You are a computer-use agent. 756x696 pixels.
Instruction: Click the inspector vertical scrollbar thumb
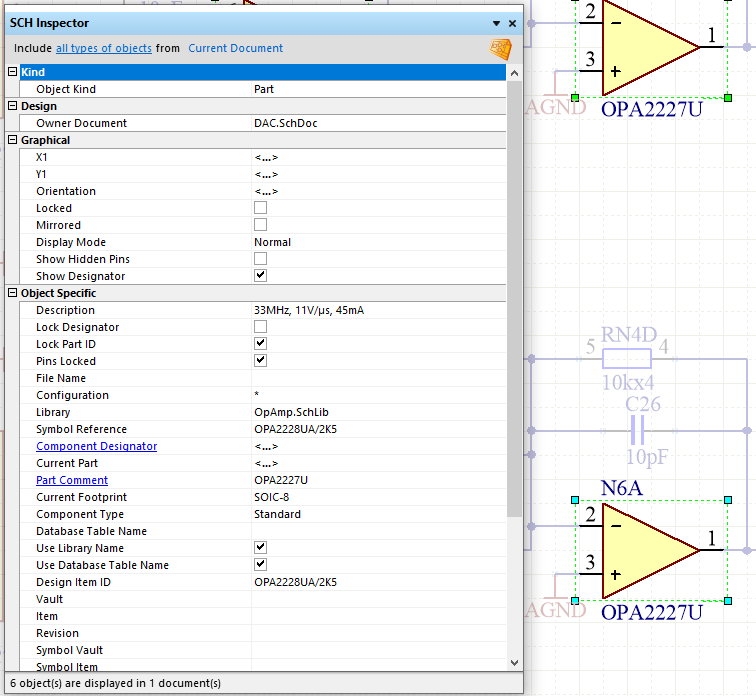tap(514, 299)
